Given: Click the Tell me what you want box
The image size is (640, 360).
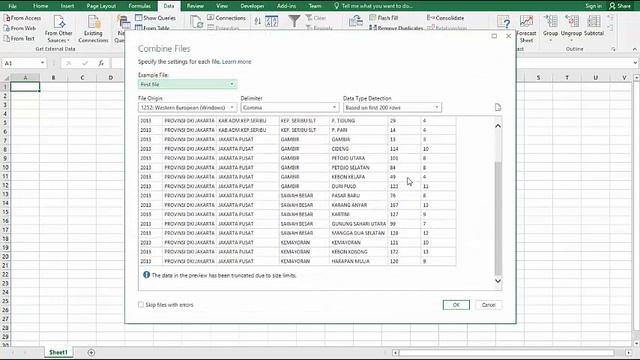Looking at the screenshot, I should pyautogui.click(x=373, y=6).
